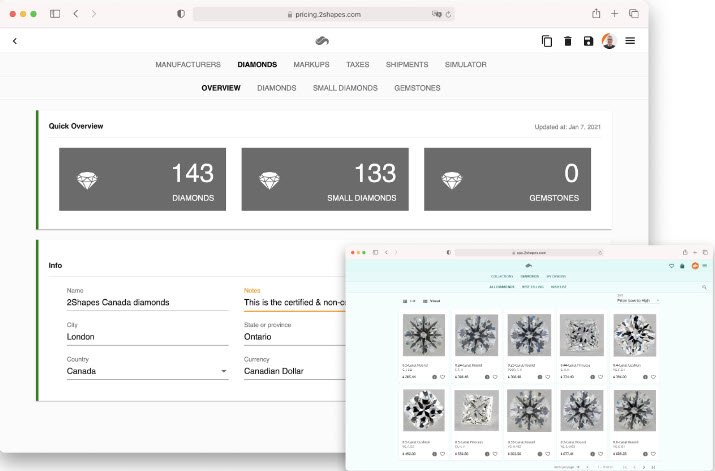
Task: Switch to List view in the shop window
Action: pos(409,301)
